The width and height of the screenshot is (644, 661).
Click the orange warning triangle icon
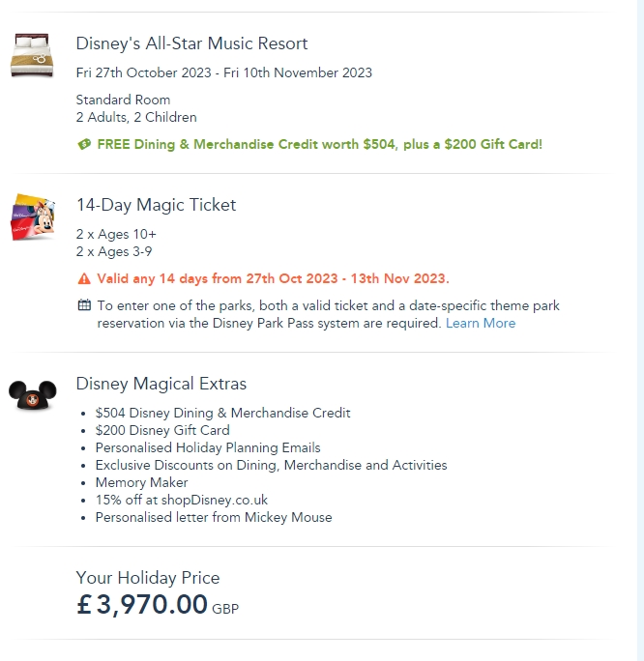pos(84,279)
